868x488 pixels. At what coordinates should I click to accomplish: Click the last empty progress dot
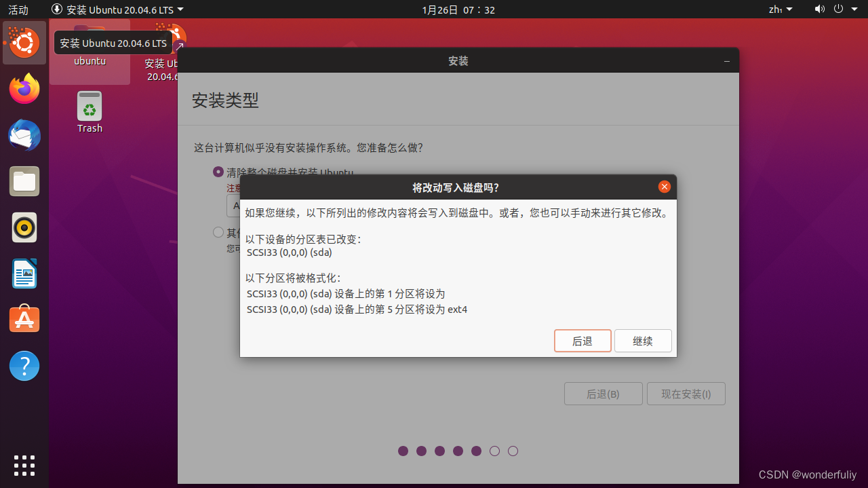513,451
